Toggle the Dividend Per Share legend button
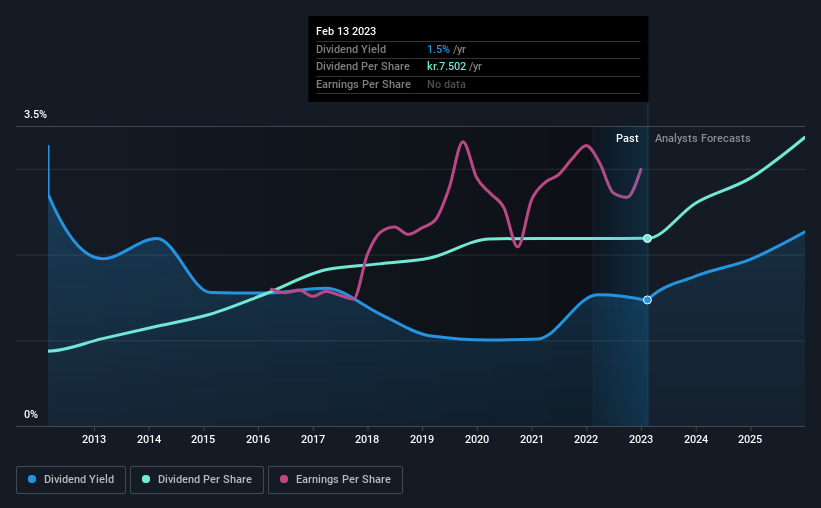821x508 pixels. pos(197,480)
